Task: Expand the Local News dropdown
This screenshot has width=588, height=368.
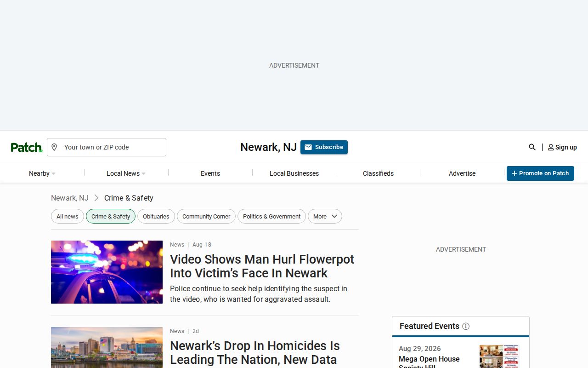Action: pyautogui.click(x=126, y=173)
